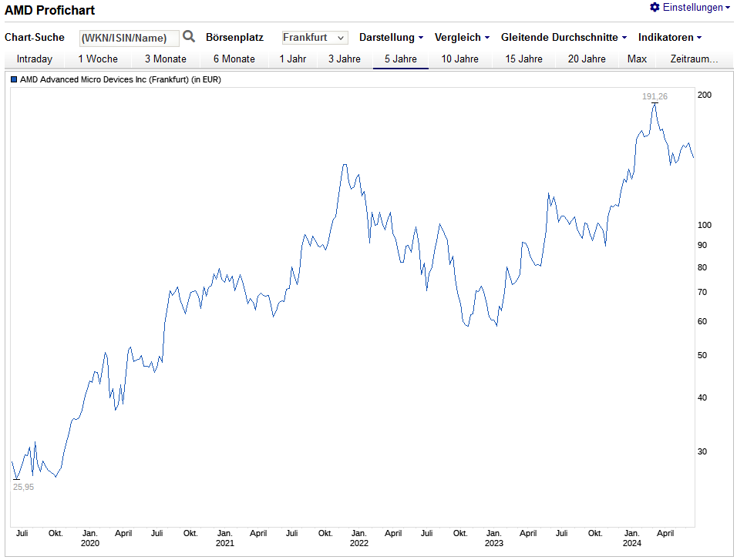Viewport: 737px width, 560px height.
Task: Select the 20 Jahre timeframe
Action: pyautogui.click(x=587, y=59)
